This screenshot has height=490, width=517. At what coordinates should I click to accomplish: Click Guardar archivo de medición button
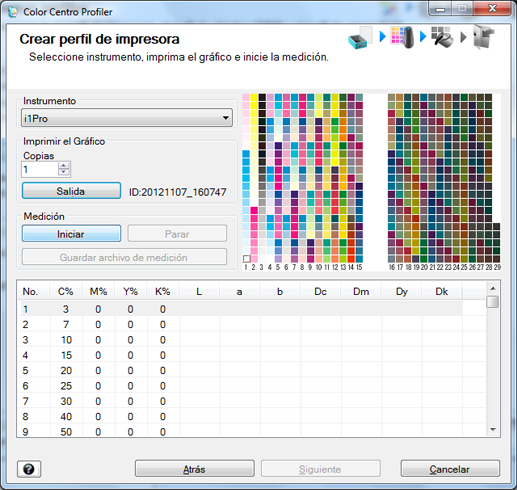[124, 257]
